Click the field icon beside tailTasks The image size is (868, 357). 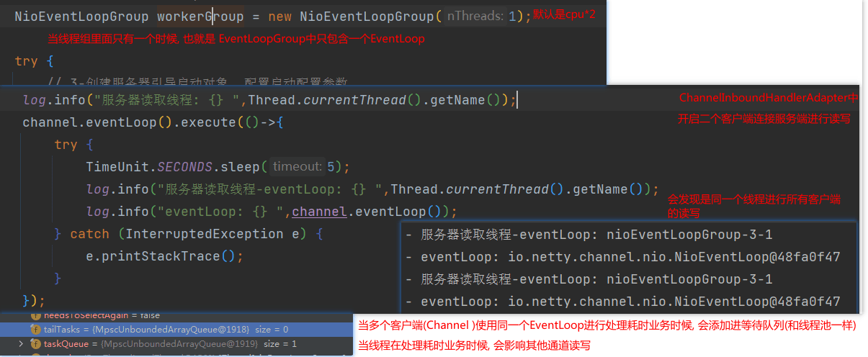36,329
